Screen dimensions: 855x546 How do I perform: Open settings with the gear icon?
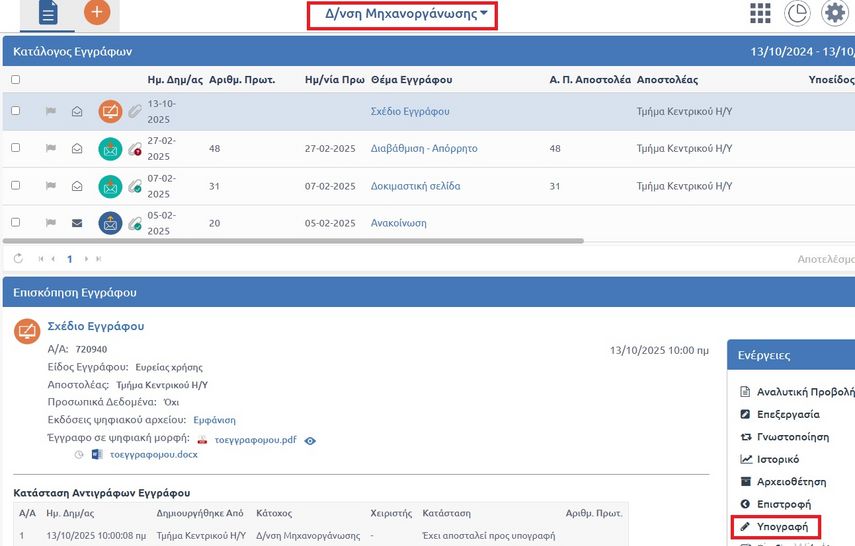pyautogui.click(x=833, y=13)
